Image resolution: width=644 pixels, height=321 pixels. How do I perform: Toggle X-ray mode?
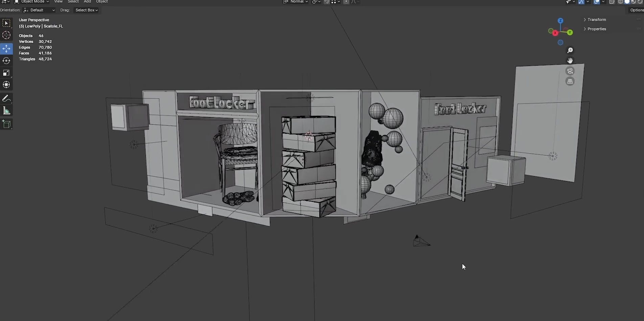pos(612,2)
